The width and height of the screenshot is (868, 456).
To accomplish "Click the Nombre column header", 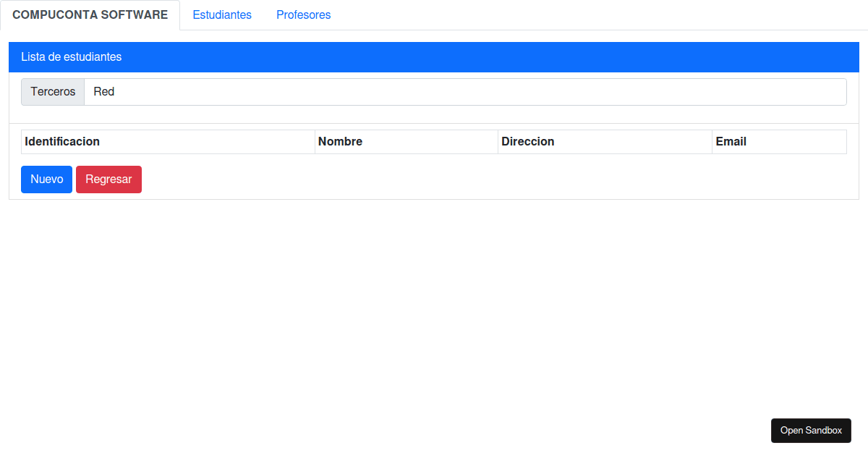I will pyautogui.click(x=340, y=141).
